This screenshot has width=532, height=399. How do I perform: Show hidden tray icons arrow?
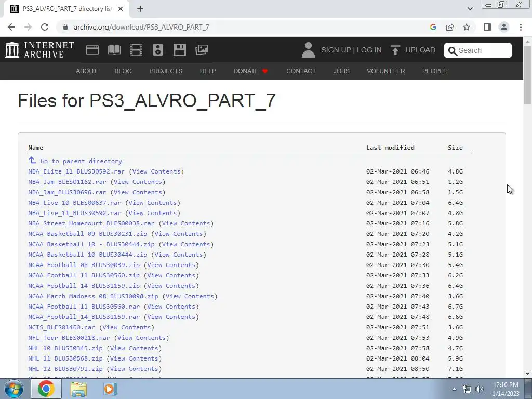click(x=454, y=389)
